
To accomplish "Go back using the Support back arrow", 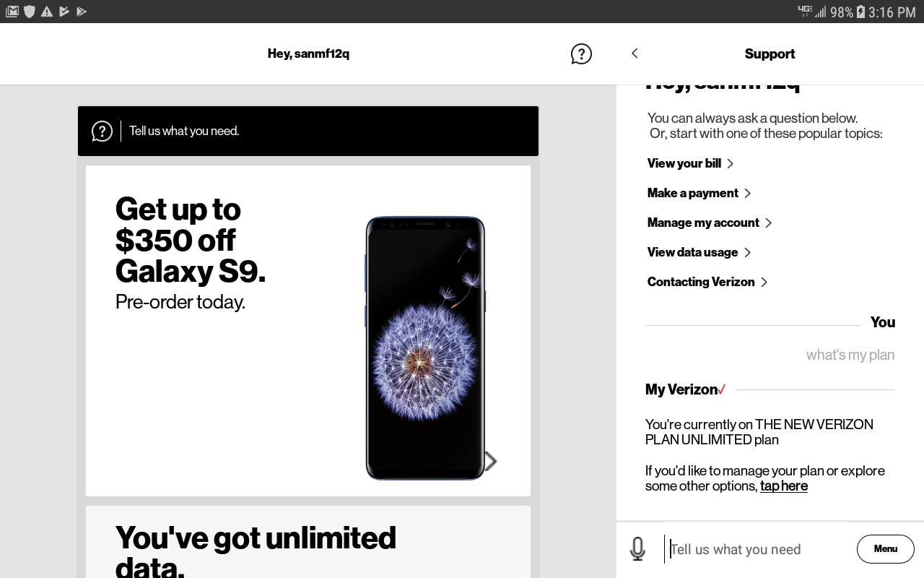I will point(635,53).
